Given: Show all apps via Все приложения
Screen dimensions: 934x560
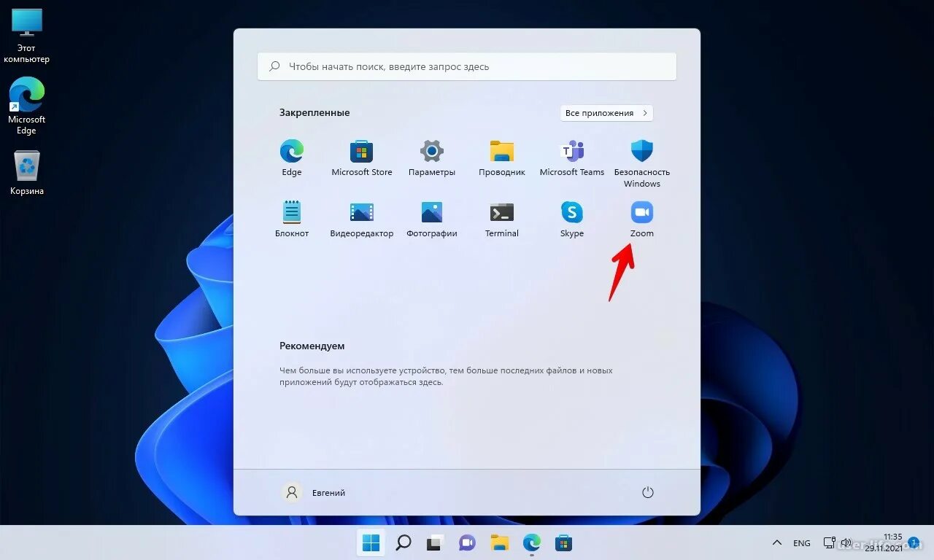Looking at the screenshot, I should (606, 113).
